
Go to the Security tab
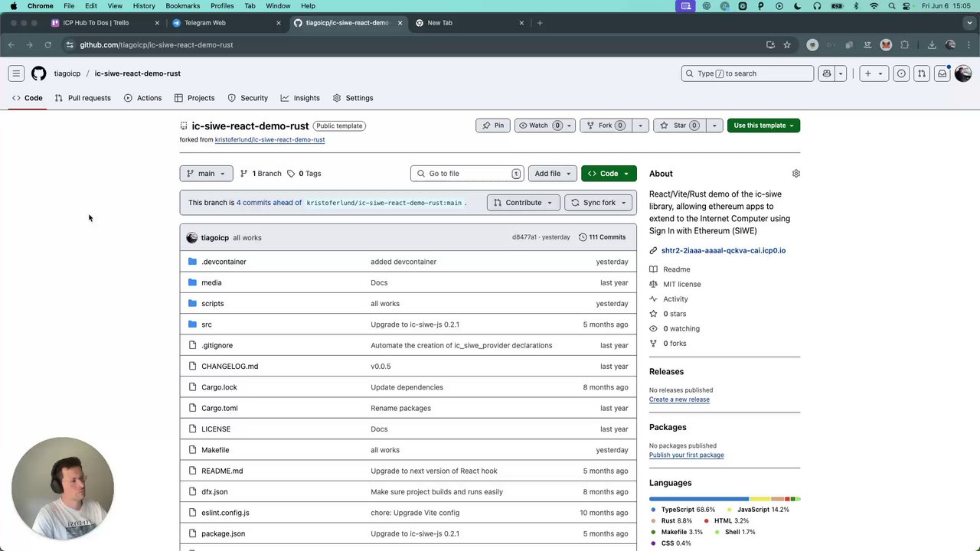(248, 98)
